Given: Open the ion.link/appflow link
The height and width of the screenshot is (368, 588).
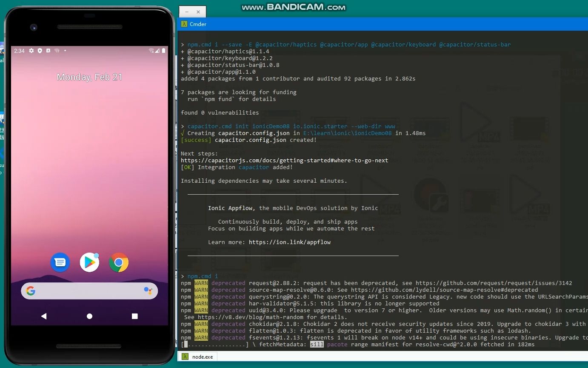Looking at the screenshot, I should (x=290, y=242).
